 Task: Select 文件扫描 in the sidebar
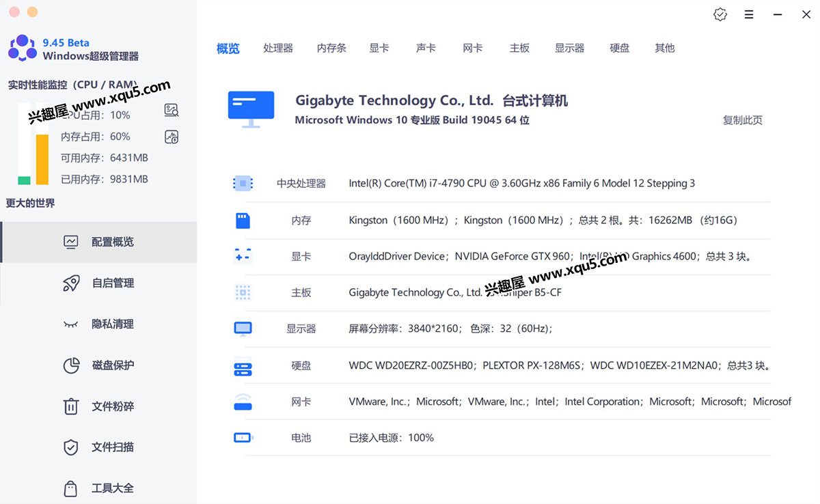(x=98, y=447)
